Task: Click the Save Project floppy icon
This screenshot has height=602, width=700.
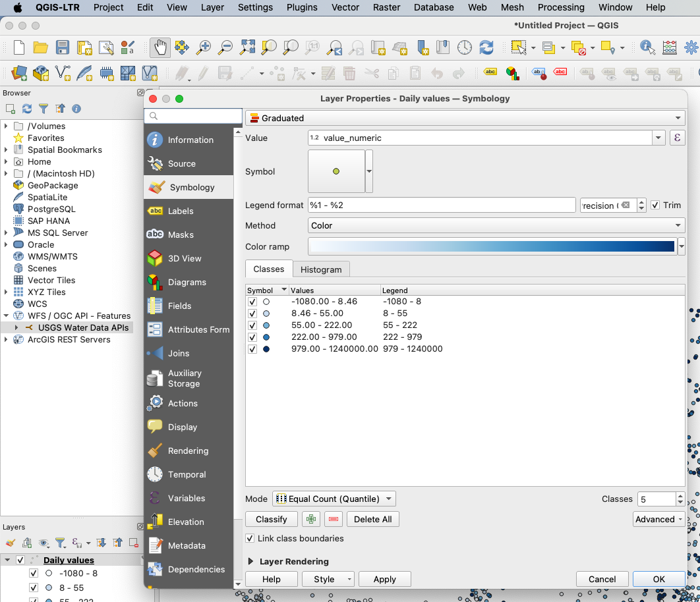Action: [62, 47]
